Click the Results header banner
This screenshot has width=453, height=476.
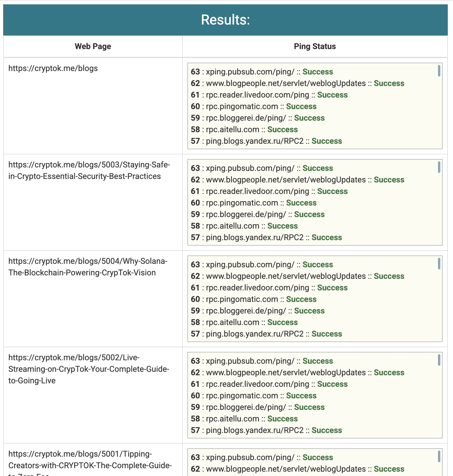pyautogui.click(x=225, y=20)
